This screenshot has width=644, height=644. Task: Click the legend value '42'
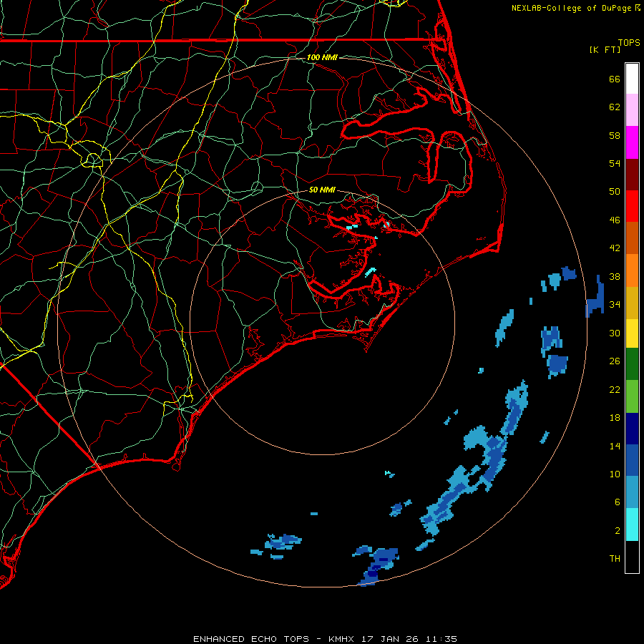tap(615, 248)
